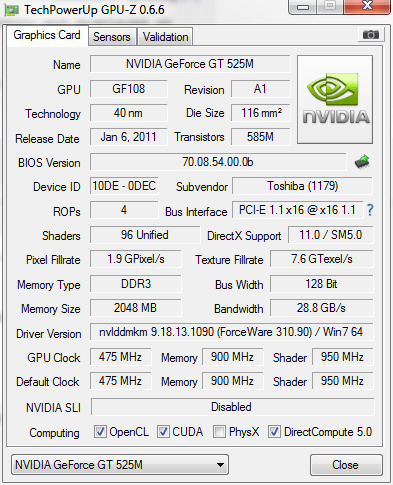
Task: Open the GeForce GT 525M GPU dropdown
Action: coord(120,464)
